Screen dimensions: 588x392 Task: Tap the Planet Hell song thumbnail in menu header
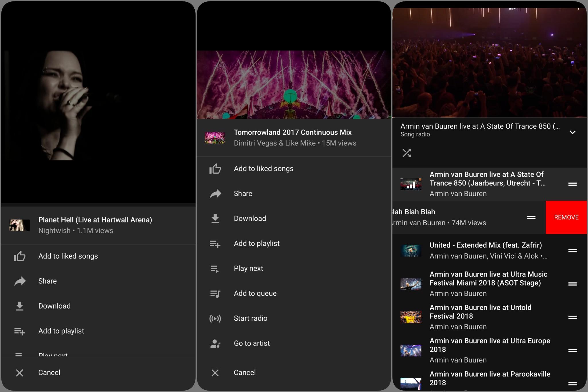(20, 225)
